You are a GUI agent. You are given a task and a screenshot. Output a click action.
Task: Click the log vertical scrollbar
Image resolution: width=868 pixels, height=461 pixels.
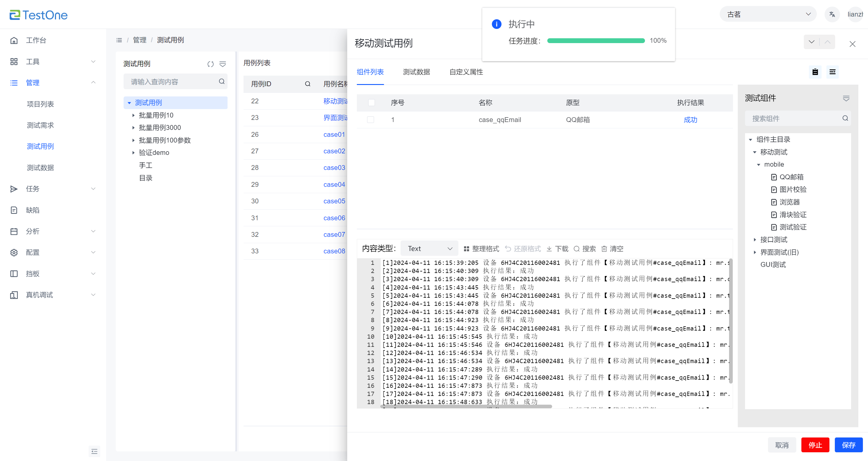coord(730,321)
